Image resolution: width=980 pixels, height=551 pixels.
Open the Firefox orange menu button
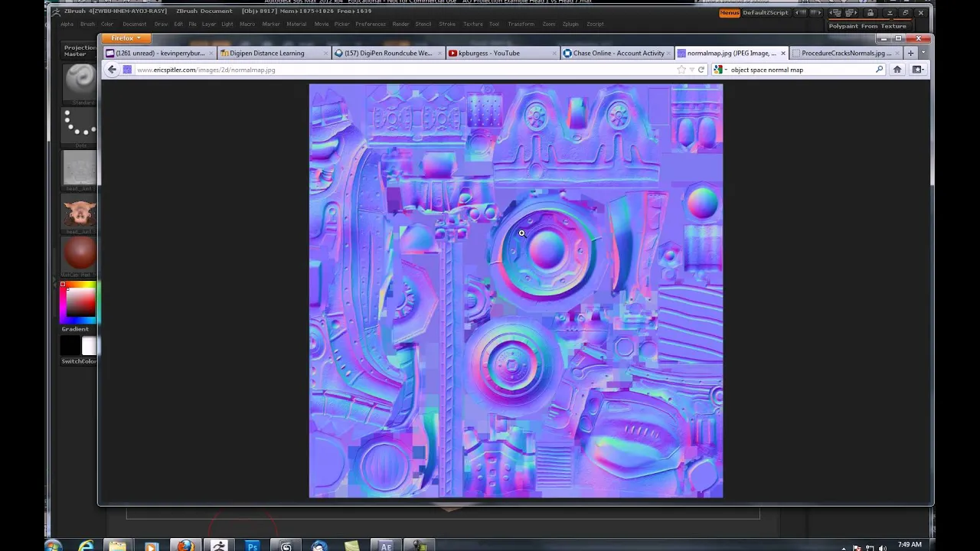click(126, 38)
